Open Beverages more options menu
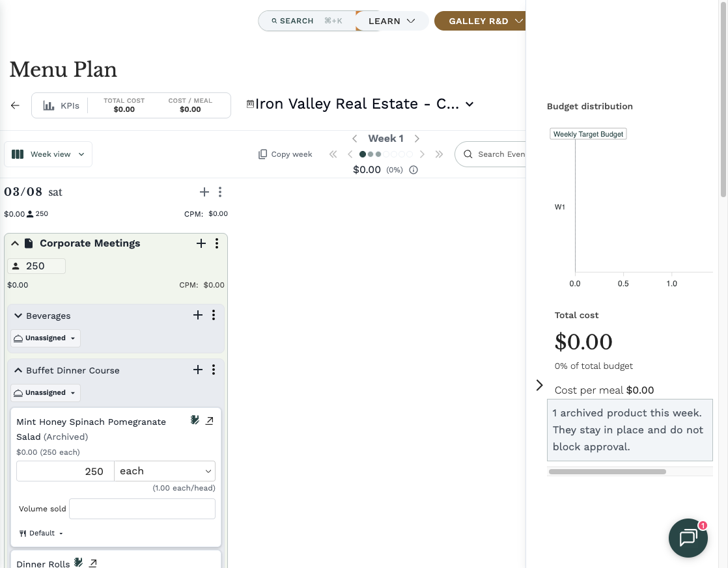This screenshot has height=568, width=728. (214, 315)
